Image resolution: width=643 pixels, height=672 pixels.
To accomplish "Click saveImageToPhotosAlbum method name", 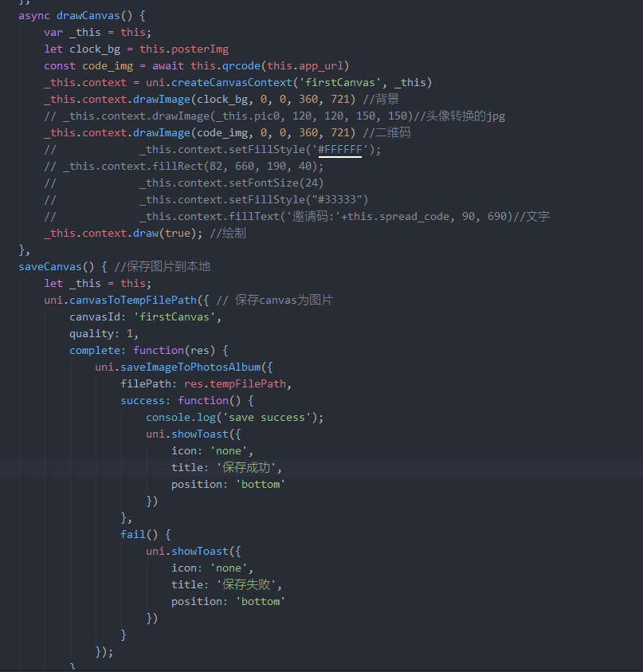I will [x=190, y=367].
